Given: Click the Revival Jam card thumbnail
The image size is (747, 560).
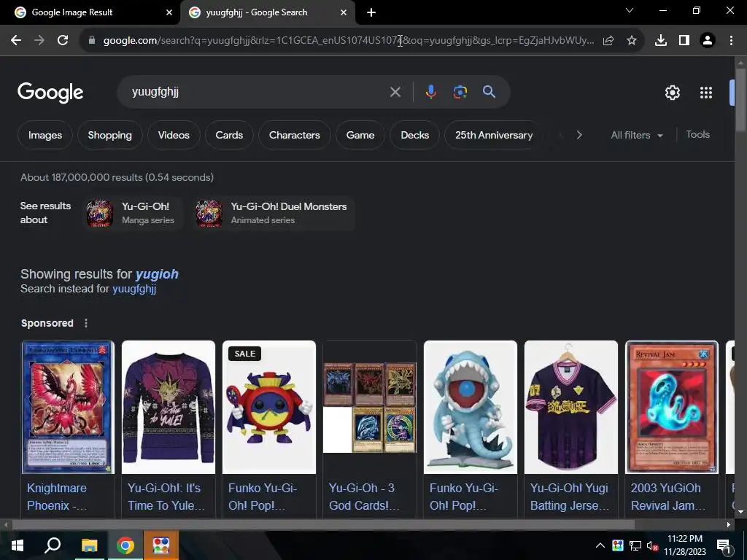Looking at the screenshot, I should (x=672, y=407).
